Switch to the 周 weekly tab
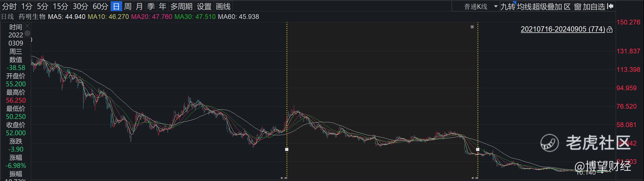The height and width of the screenshot is (181, 644). (128, 6)
